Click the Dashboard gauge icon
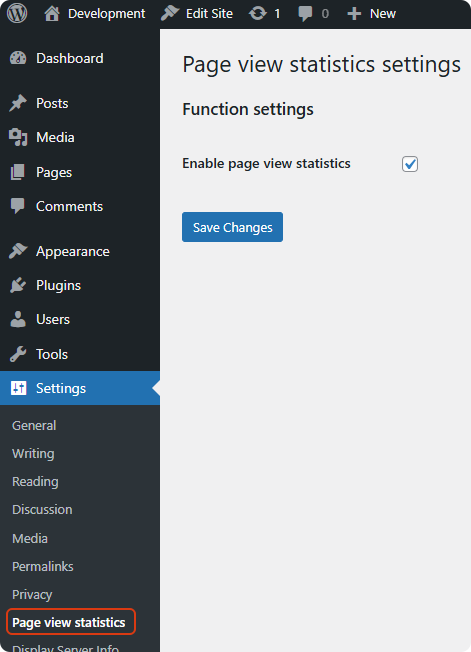This screenshot has width=471, height=652. pyautogui.click(x=18, y=58)
